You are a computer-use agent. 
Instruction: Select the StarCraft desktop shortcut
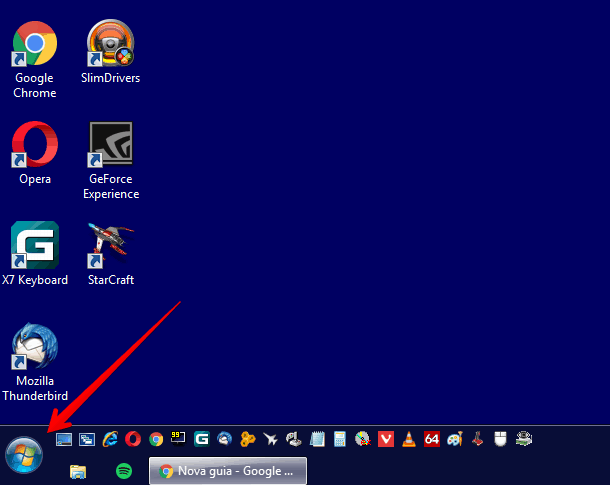pyautogui.click(x=111, y=254)
